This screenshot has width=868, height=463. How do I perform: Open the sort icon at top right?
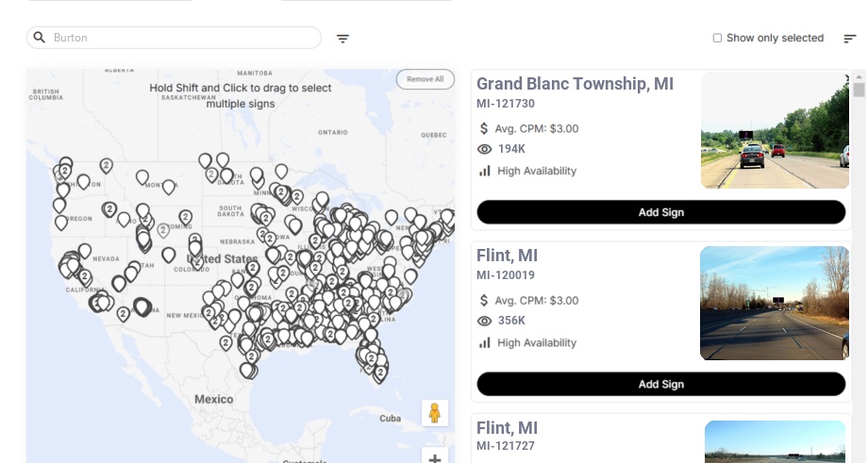pos(850,39)
